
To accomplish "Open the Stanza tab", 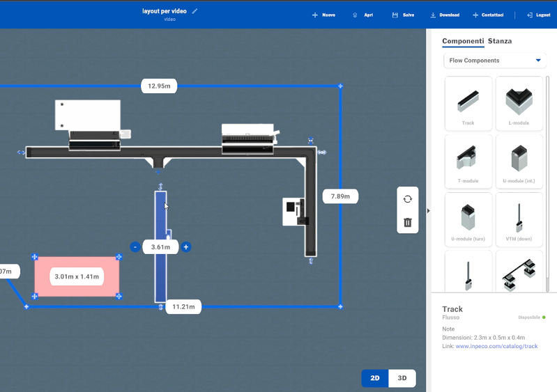I will coord(500,41).
